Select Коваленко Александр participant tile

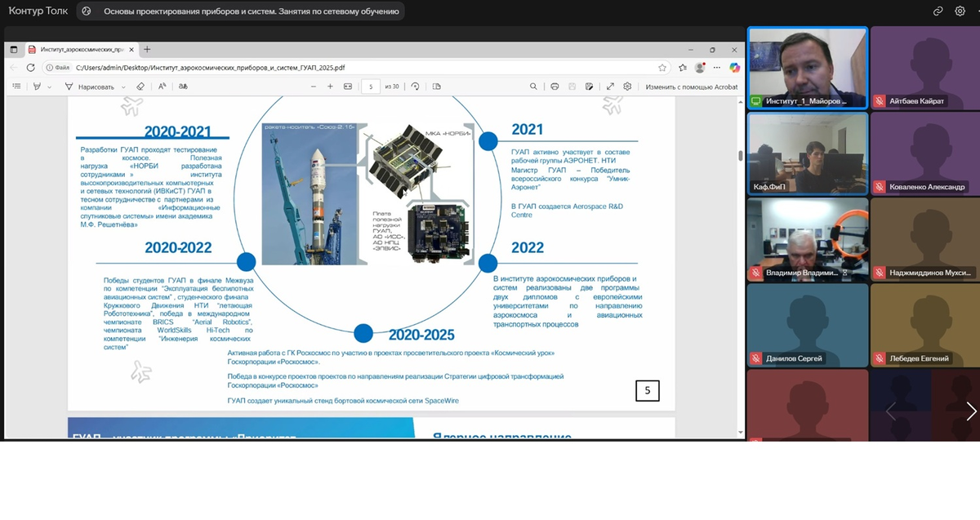(x=925, y=153)
